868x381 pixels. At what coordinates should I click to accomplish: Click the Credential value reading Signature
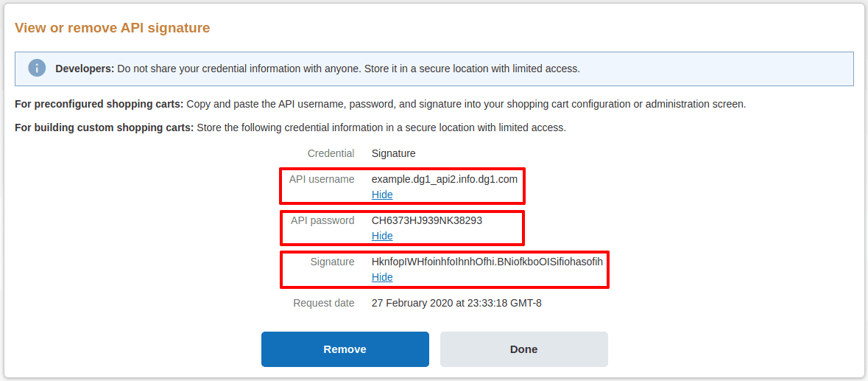394,153
